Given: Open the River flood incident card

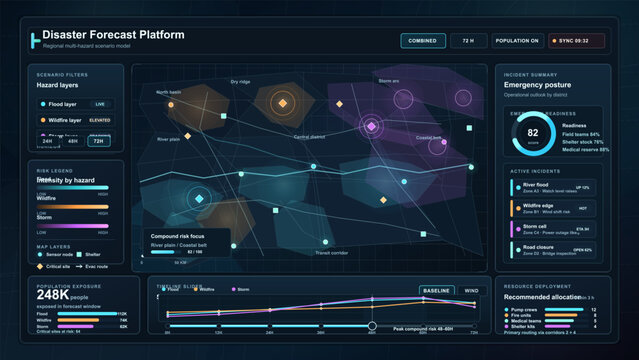Looking at the screenshot, I should point(553,188).
